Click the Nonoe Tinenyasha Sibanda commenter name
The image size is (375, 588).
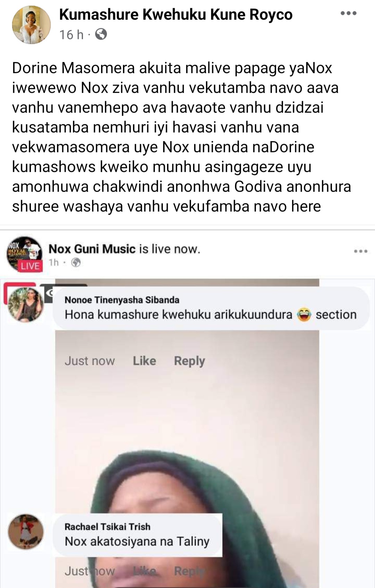point(122,300)
